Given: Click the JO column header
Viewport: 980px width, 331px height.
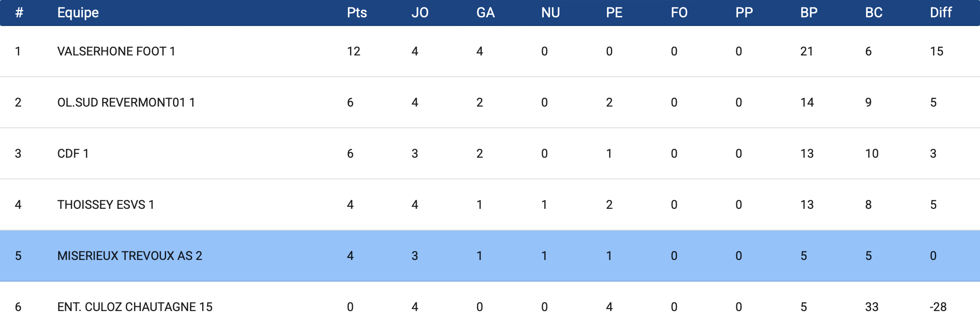Looking at the screenshot, I should (420, 13).
